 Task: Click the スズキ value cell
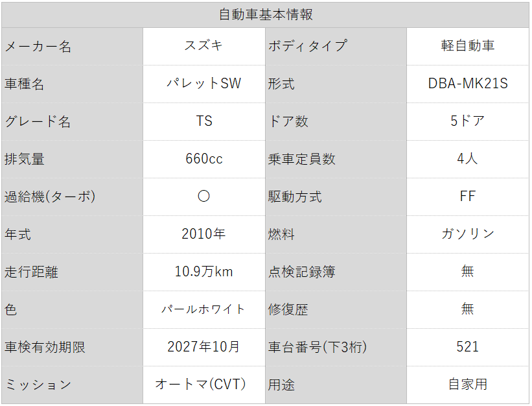pos(203,46)
